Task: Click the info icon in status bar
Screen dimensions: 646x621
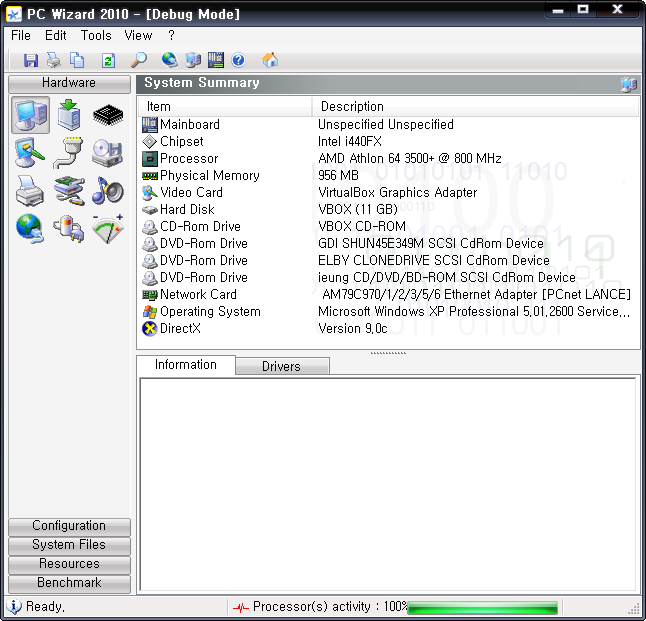Action: click(14, 607)
